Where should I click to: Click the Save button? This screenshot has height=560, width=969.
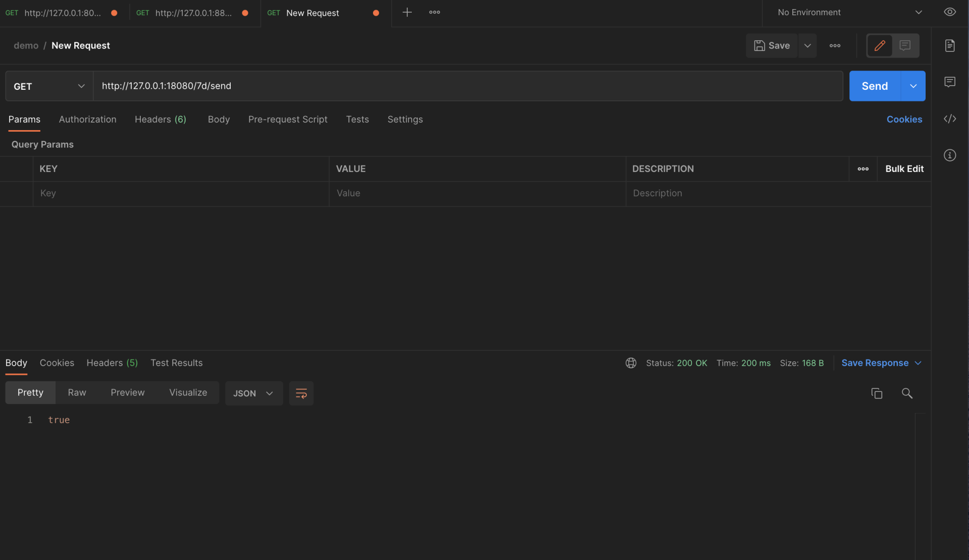(x=772, y=45)
